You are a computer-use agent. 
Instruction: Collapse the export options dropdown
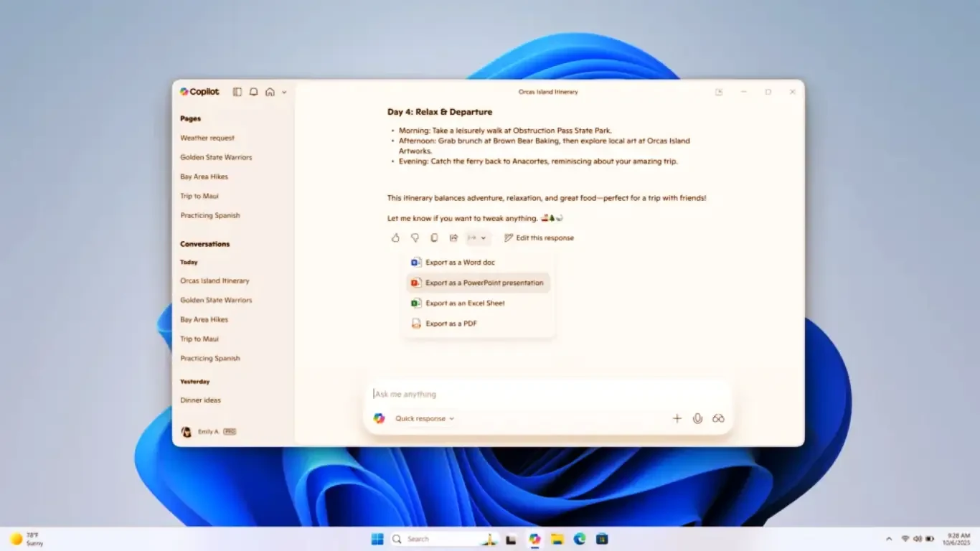tap(477, 238)
